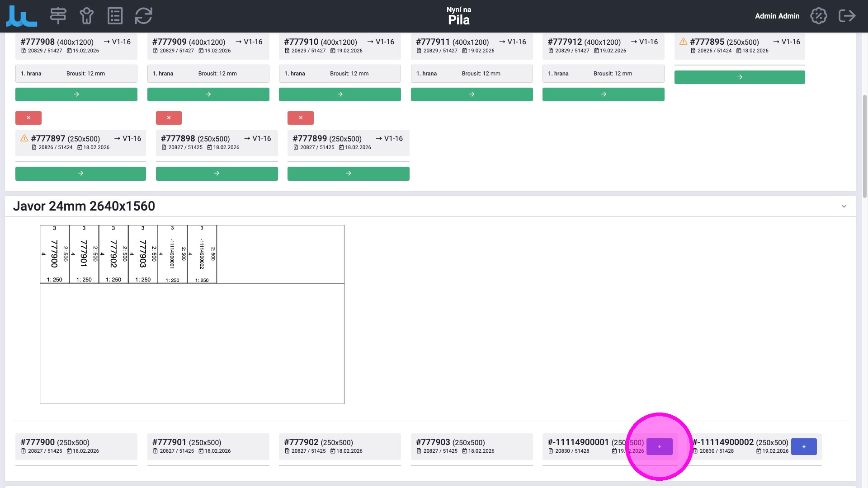Open the #777901 (250x500) card

pos(208,446)
